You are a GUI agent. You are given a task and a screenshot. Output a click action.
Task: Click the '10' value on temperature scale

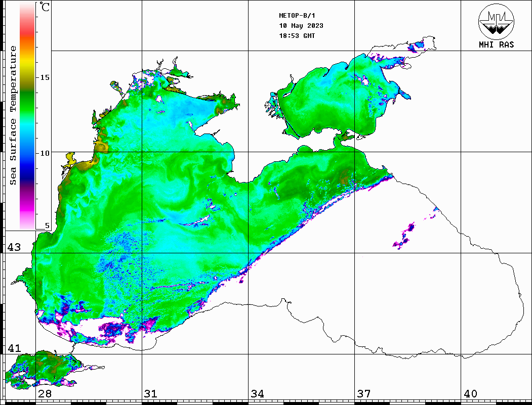coord(45,153)
